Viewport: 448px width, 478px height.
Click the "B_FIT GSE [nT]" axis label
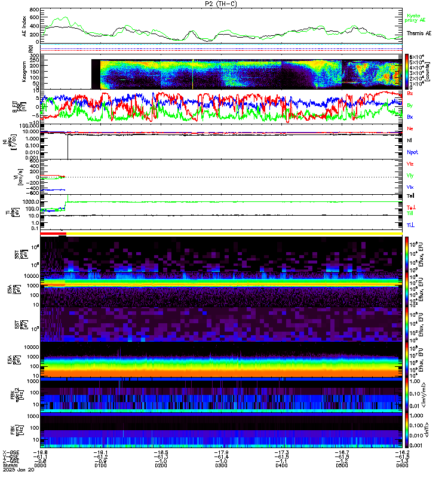19,107
